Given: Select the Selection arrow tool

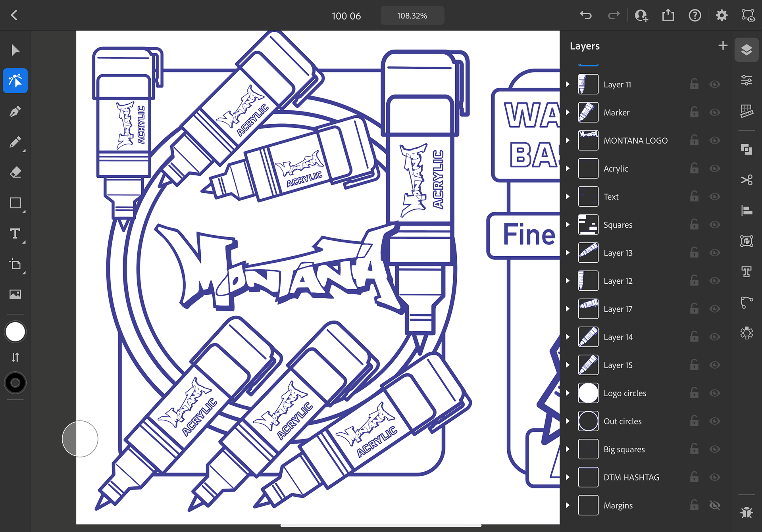Looking at the screenshot, I should [15, 50].
